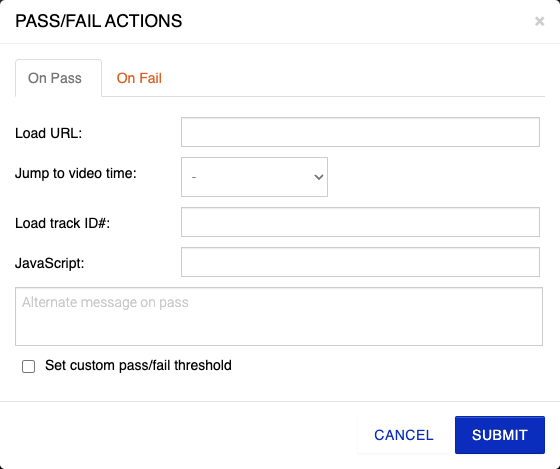The height and width of the screenshot is (469, 560).
Task: Click the chevron arrow of the video time select
Action: [319, 177]
